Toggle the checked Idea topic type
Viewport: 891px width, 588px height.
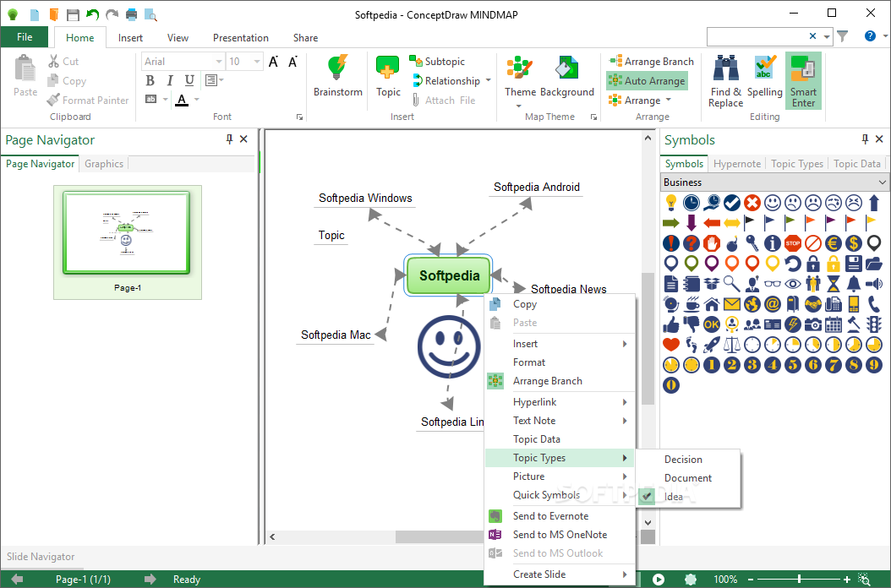coord(688,497)
